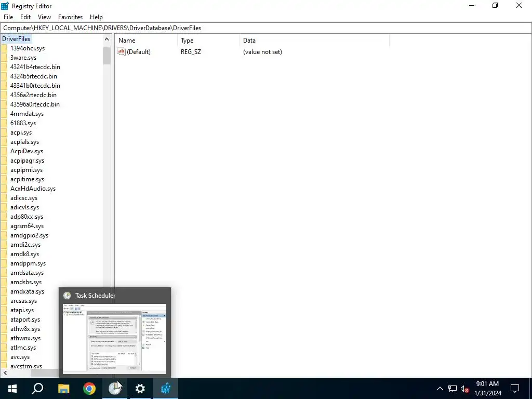Select the amdxata.sys key
The image size is (532, 399).
[x=27, y=291]
